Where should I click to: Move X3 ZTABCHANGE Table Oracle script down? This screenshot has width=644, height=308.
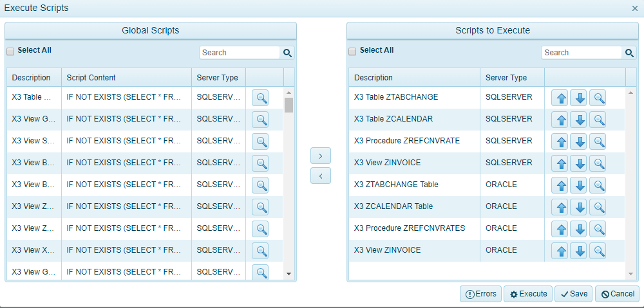pyautogui.click(x=580, y=185)
